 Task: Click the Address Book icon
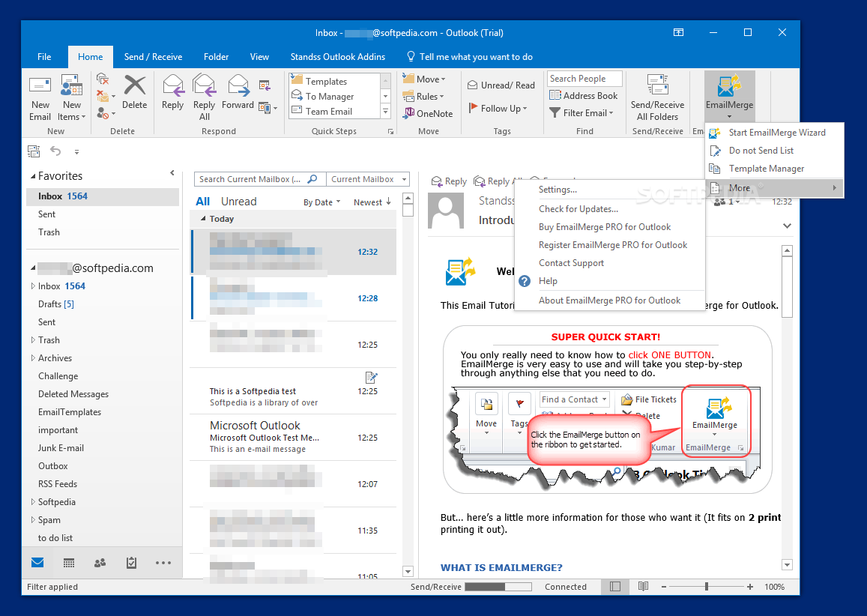tap(555, 96)
